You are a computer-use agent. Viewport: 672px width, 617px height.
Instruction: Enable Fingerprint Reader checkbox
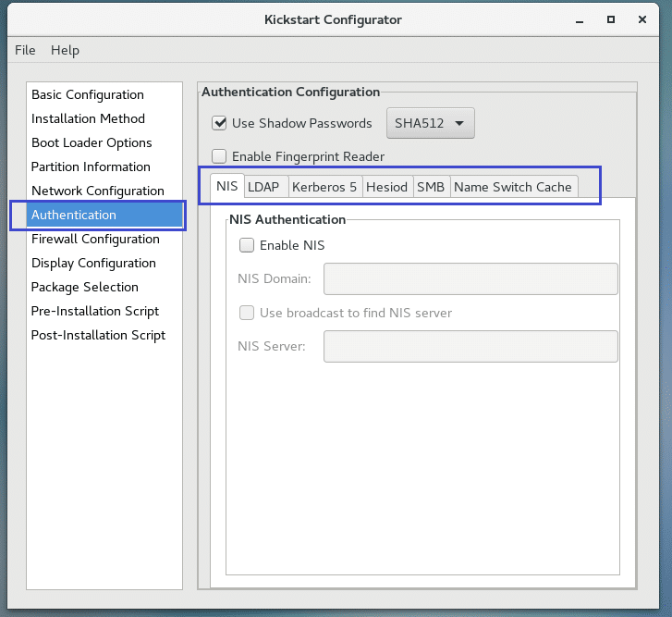click(220, 156)
